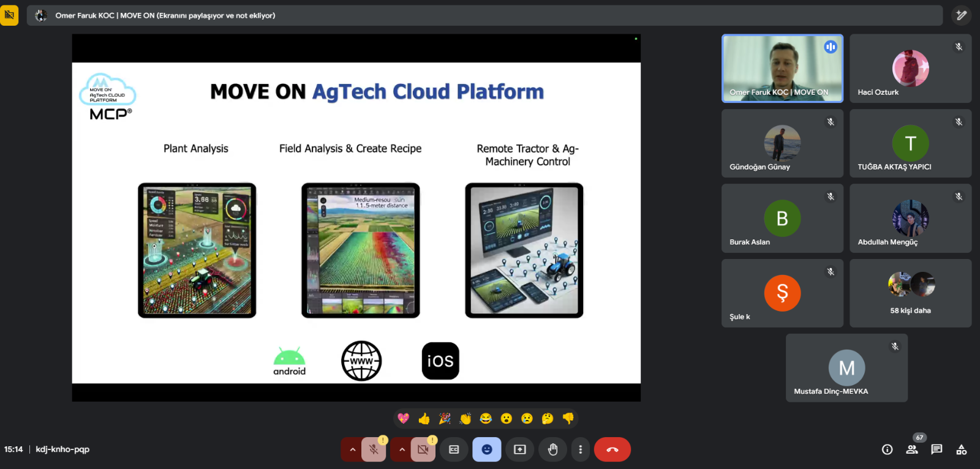Select Şule k participant tile
The width and height of the screenshot is (980, 469).
[x=782, y=293]
